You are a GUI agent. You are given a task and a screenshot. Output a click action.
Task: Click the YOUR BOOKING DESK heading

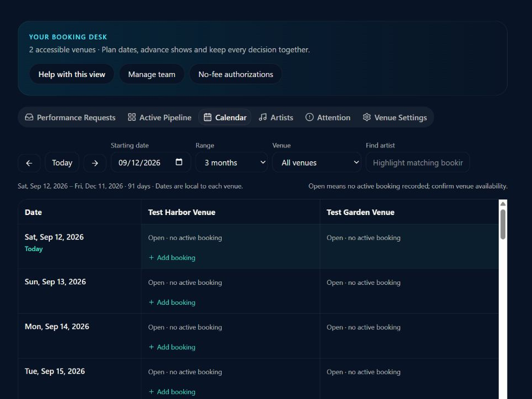tap(68, 37)
